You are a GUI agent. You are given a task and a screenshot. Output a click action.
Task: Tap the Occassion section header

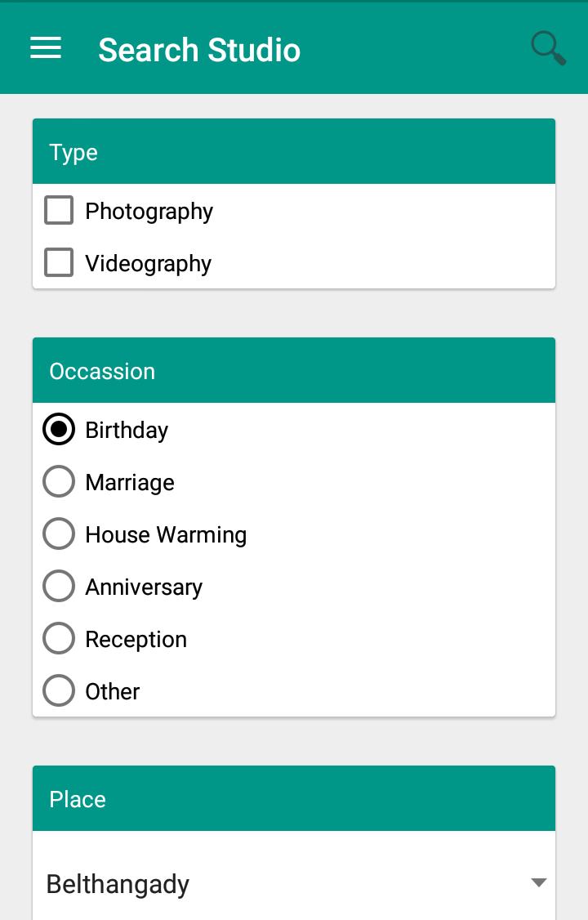click(294, 371)
